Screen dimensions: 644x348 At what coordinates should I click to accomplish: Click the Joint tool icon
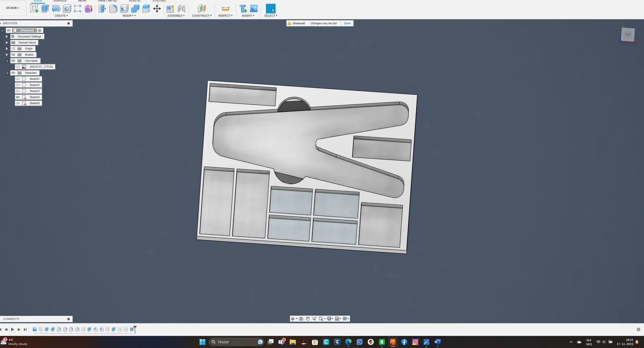(x=182, y=8)
